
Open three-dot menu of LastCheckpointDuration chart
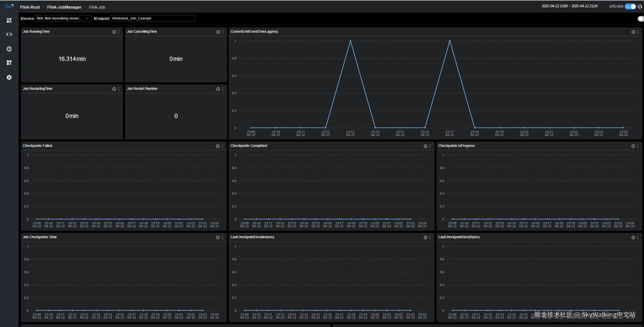430,237
